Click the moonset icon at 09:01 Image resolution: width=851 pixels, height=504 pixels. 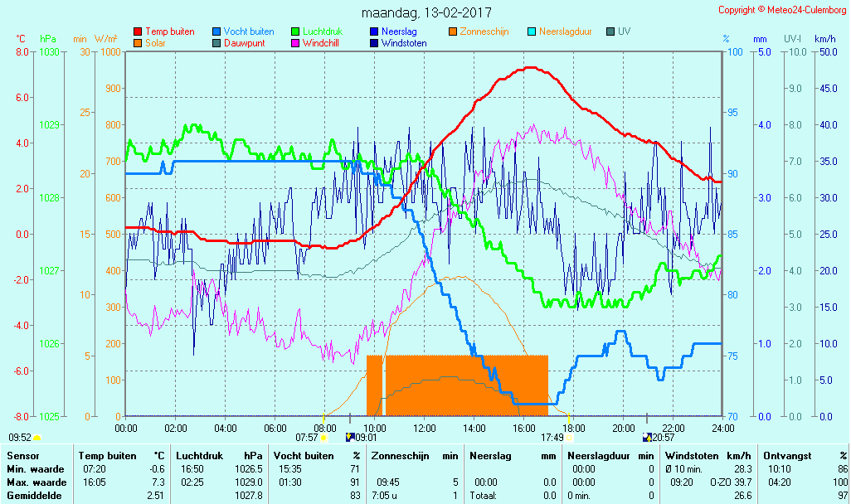(x=350, y=437)
